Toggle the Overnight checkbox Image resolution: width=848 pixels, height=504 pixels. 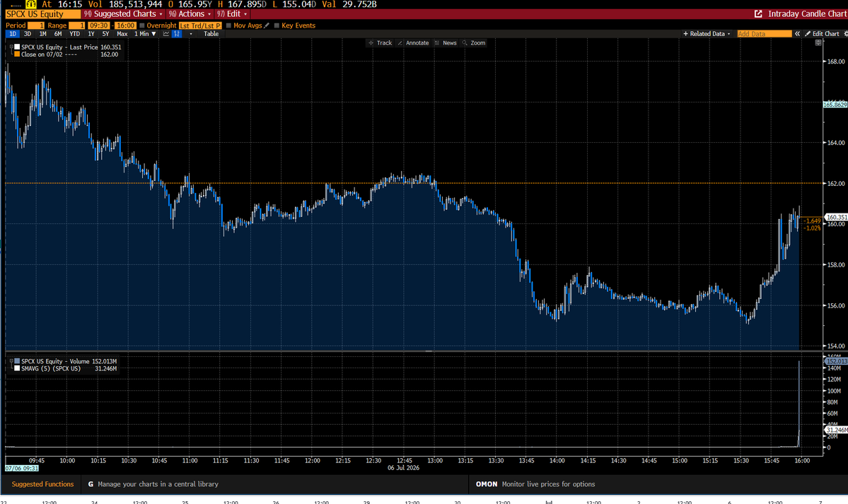coord(142,25)
